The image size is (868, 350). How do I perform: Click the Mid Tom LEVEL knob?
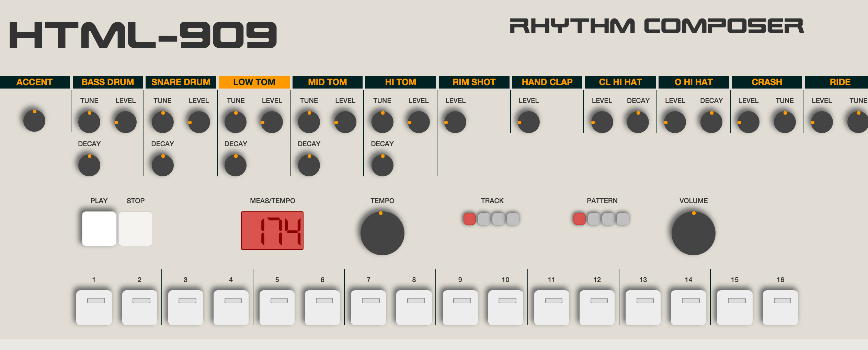tap(345, 122)
